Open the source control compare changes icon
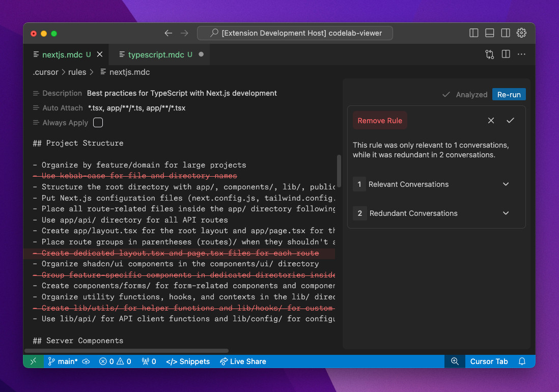The width and height of the screenshot is (559, 392). coord(489,54)
